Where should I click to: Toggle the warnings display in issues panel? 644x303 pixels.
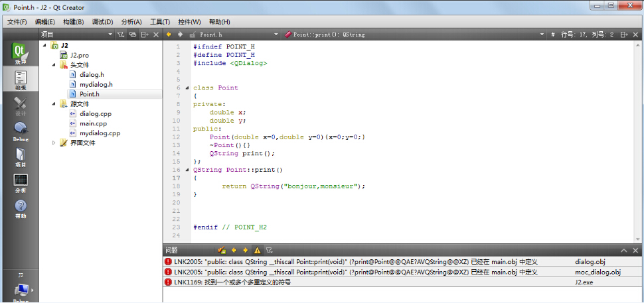pos(257,251)
